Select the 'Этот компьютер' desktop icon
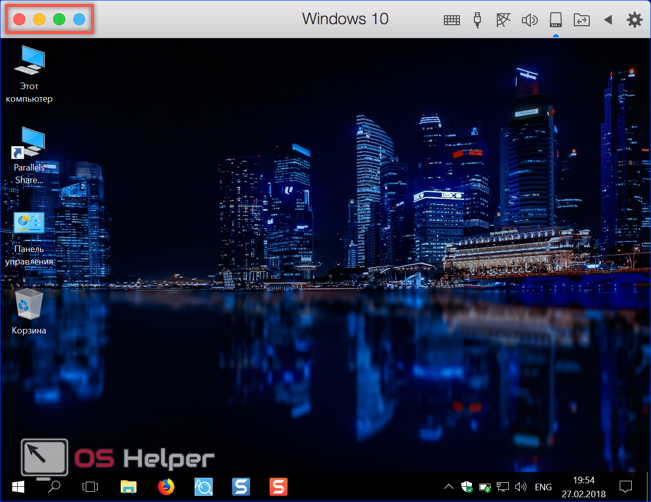This screenshot has height=502, width=651. [29, 75]
